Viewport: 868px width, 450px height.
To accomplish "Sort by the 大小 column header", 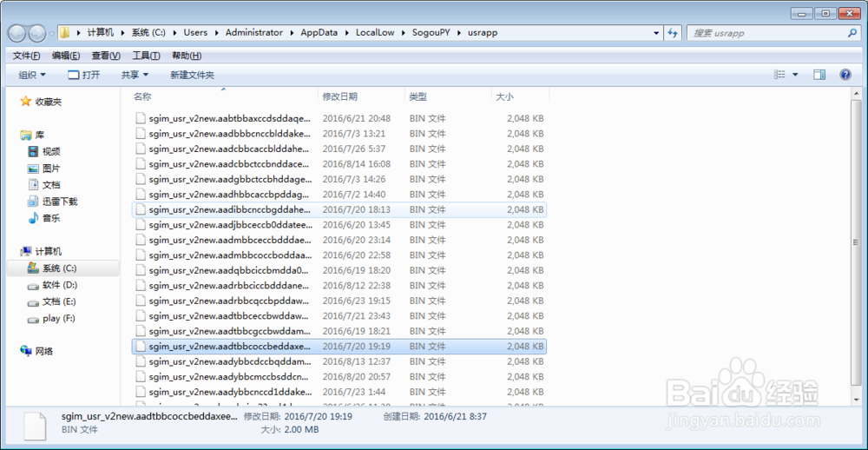I will point(520,96).
